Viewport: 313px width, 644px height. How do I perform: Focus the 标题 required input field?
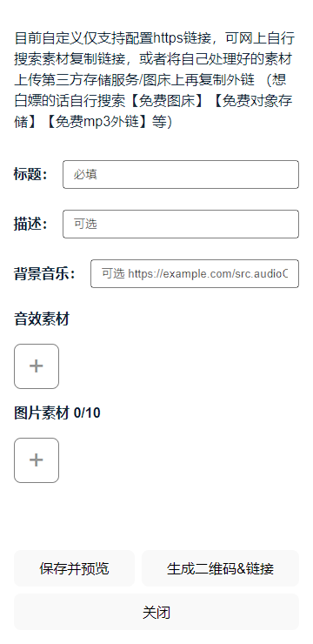(181, 175)
